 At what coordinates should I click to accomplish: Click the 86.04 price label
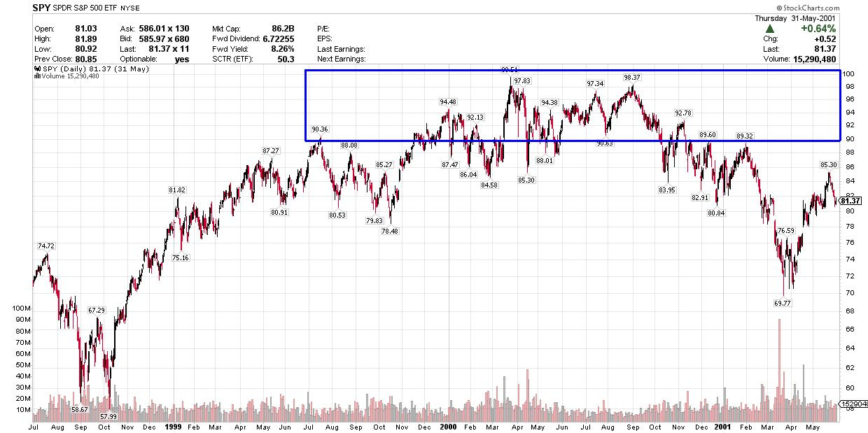tap(468, 174)
